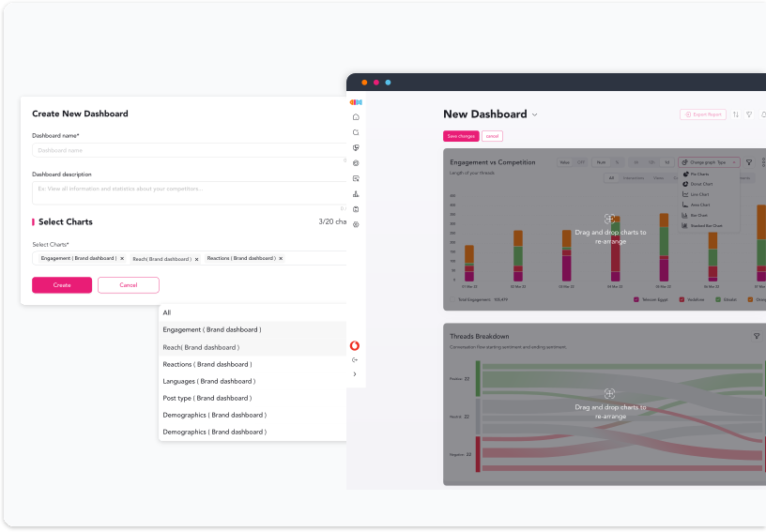Click the Telecom Egypt legend color swatch
766x532 pixels.
coord(636,299)
